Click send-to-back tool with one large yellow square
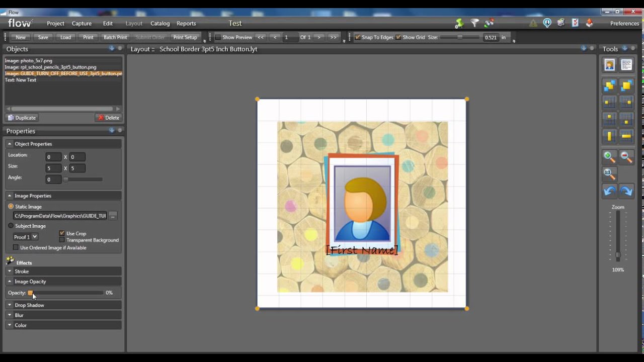Screen dimensions: 644x362 coord(626,86)
